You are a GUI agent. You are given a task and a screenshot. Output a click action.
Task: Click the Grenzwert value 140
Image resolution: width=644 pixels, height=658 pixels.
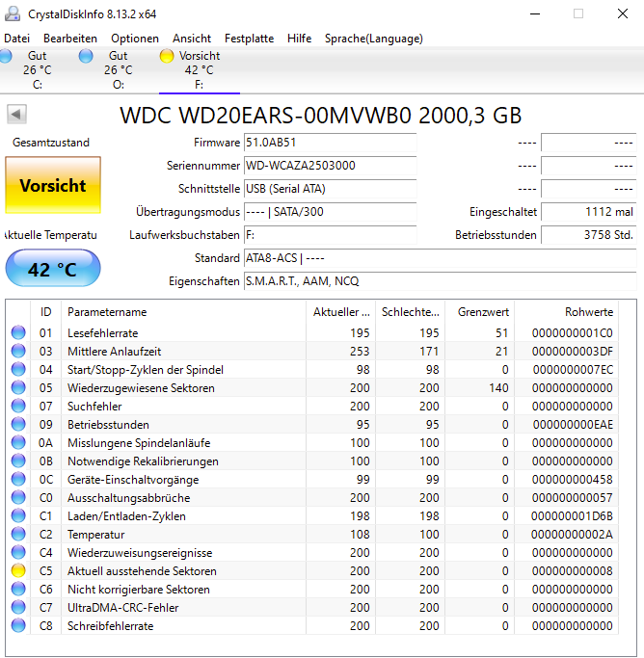click(498, 388)
